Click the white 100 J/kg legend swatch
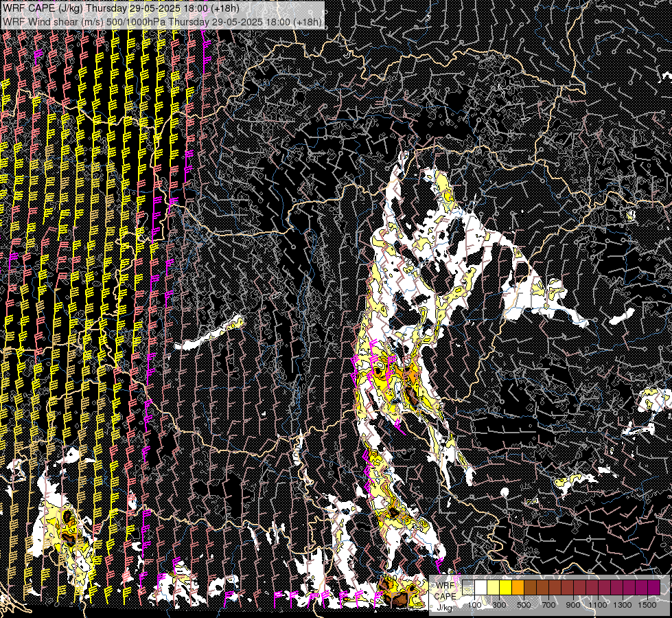The width and height of the screenshot is (672, 618). click(x=481, y=587)
